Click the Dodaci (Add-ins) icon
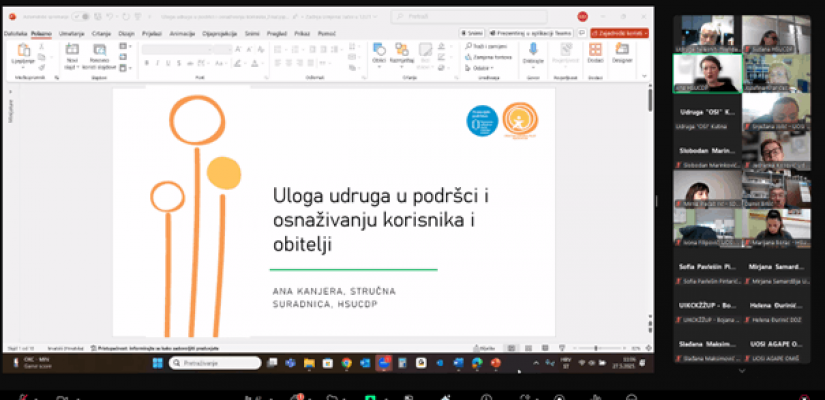Screen dimensions: 825x400 [x=595, y=51]
